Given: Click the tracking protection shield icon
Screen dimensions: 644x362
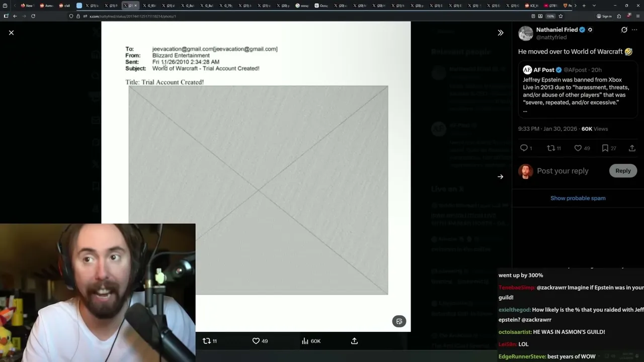Looking at the screenshot, I should [71, 16].
